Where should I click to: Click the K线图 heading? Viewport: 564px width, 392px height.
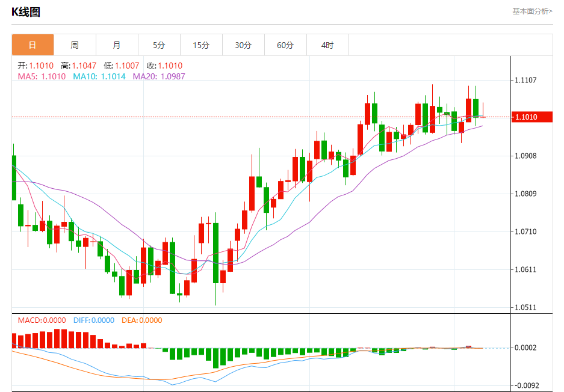coord(26,12)
